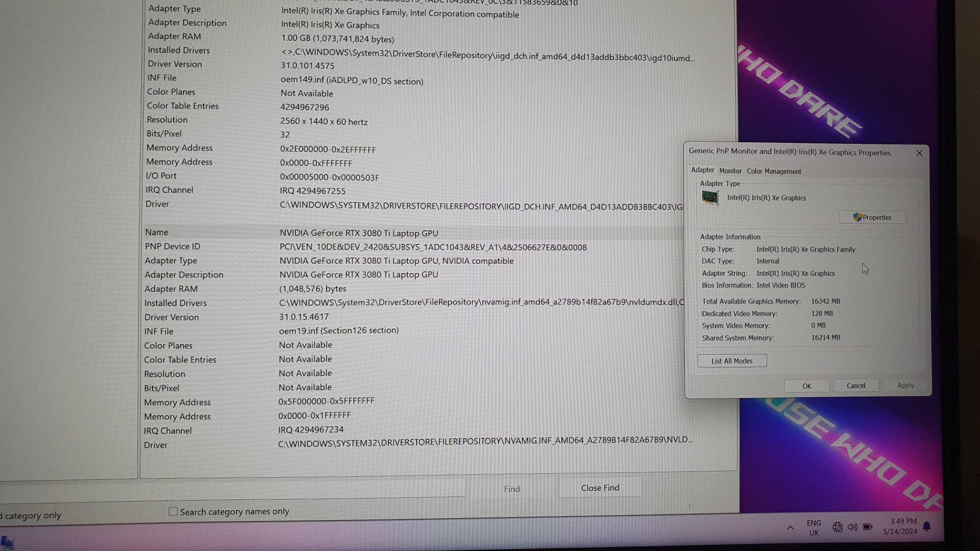The height and width of the screenshot is (551, 980).
Task: Select Shared System Memory 16214 MB value
Action: (825, 337)
